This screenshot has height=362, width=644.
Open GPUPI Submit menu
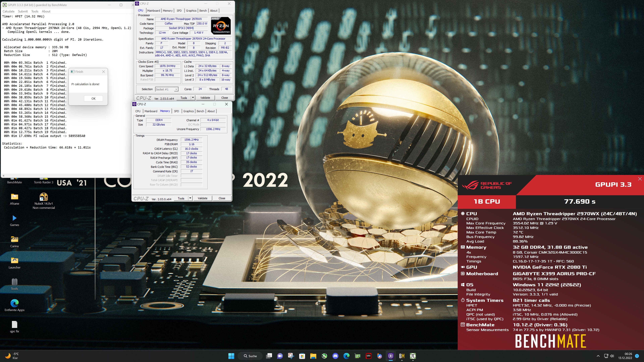coord(23,11)
